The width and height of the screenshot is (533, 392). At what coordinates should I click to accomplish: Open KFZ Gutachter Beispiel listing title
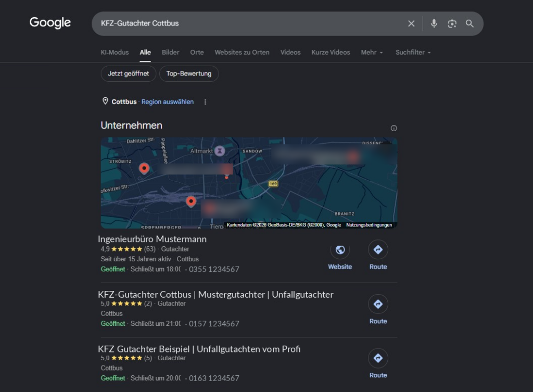(x=199, y=349)
